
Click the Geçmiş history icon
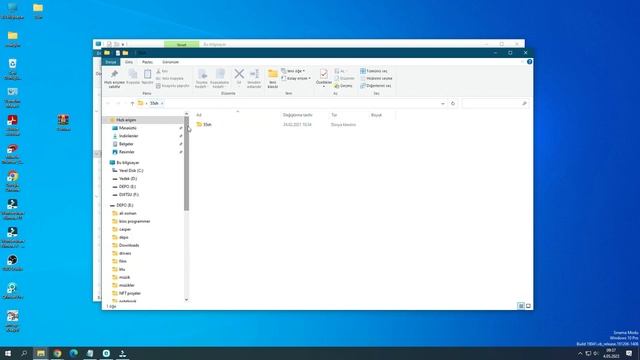point(337,86)
